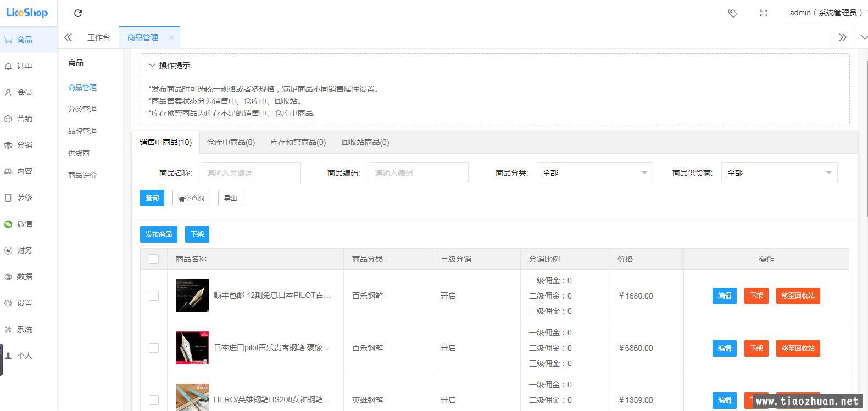Open the 微信 sidebar menu
Viewport: 868px width, 411px height.
click(x=29, y=224)
